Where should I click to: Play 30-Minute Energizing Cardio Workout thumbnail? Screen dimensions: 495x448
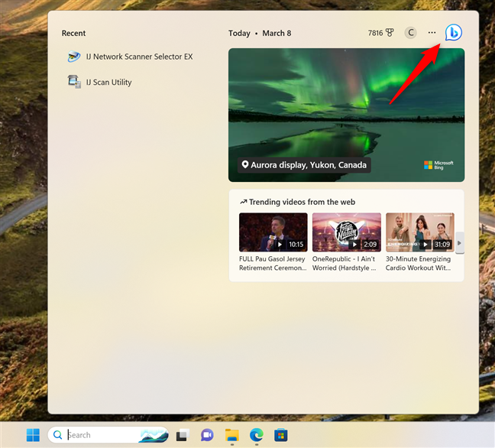coord(420,232)
